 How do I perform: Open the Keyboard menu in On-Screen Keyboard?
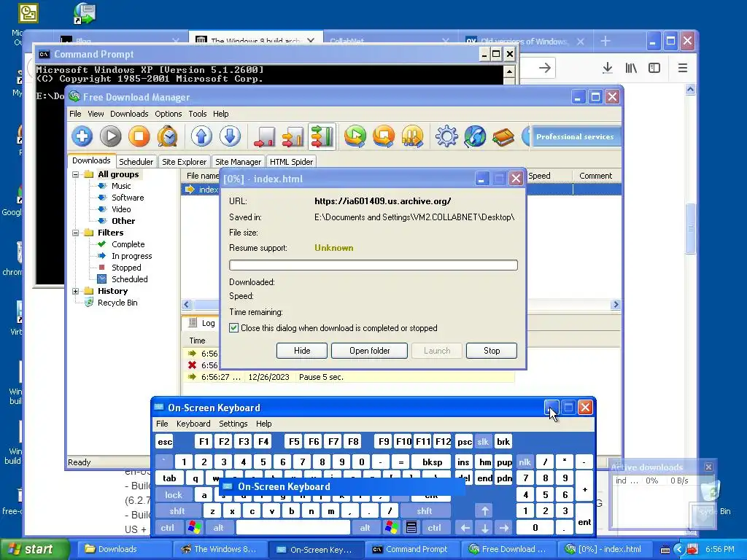(x=193, y=424)
